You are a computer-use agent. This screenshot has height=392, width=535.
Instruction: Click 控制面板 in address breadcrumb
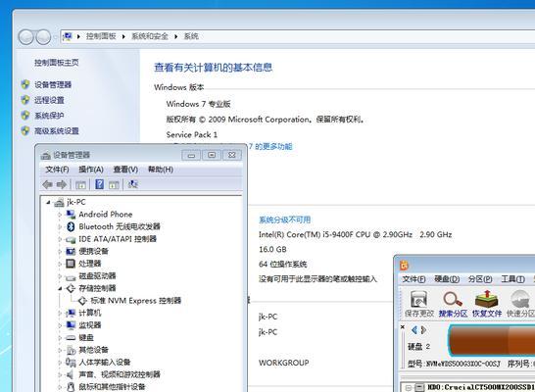click(101, 36)
